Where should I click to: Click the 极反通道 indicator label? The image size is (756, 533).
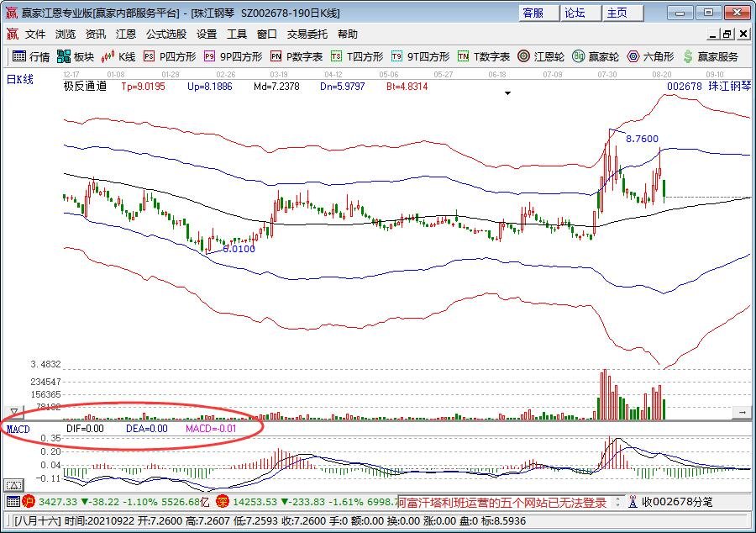click(85, 87)
